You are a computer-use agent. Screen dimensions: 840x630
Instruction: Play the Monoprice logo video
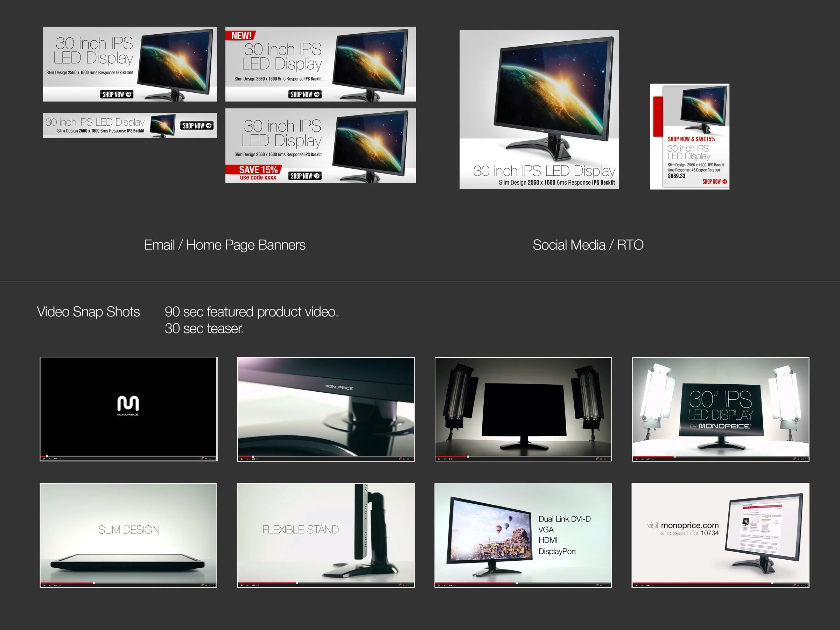(x=44, y=459)
